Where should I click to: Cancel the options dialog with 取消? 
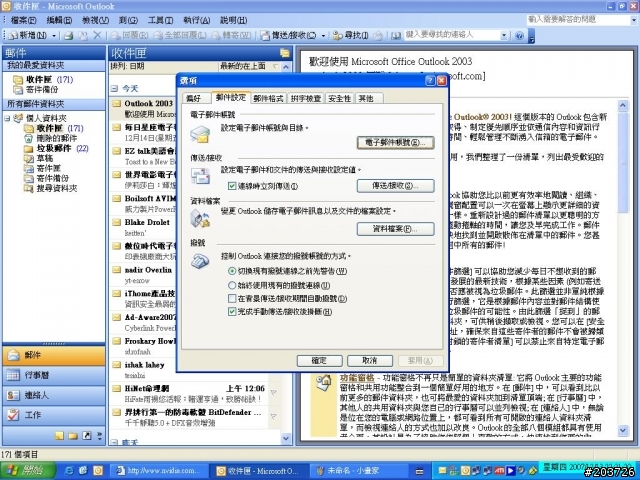click(370, 360)
